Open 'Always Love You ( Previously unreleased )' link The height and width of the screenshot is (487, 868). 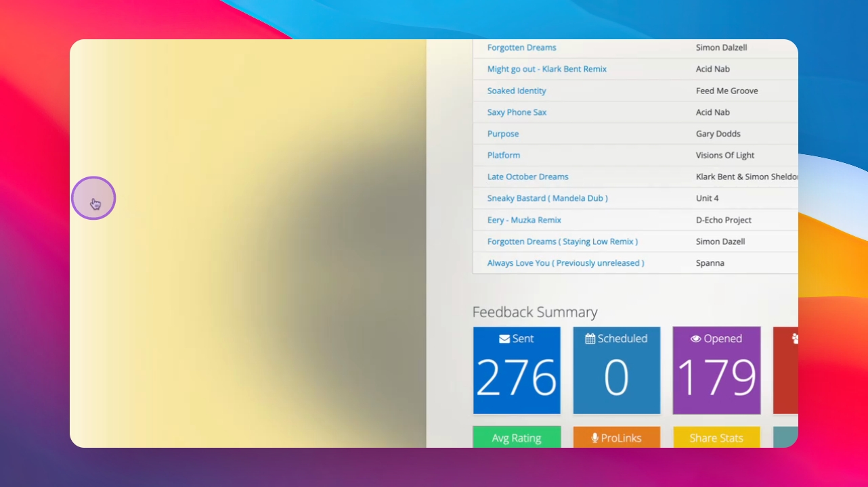pyautogui.click(x=566, y=263)
